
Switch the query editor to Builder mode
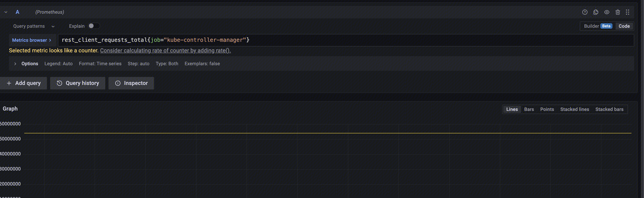(x=597, y=26)
